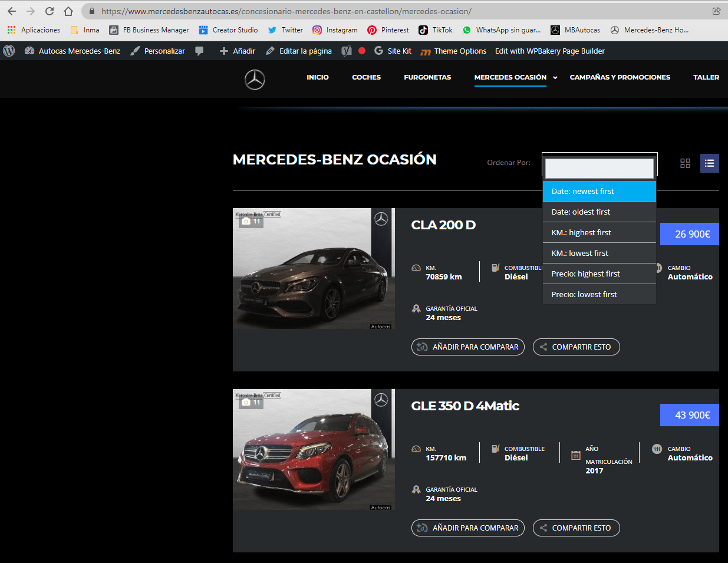The image size is (728, 563).
Task: Open the CLA 200 D car photo
Action: pos(312,269)
